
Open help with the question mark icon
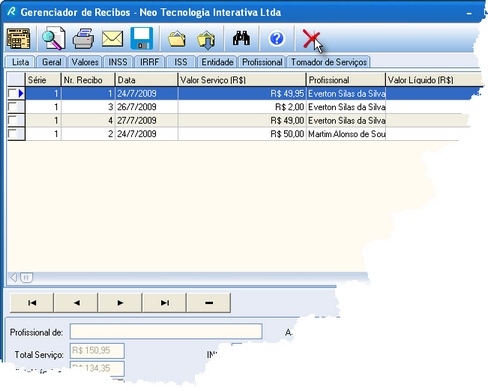tap(276, 39)
